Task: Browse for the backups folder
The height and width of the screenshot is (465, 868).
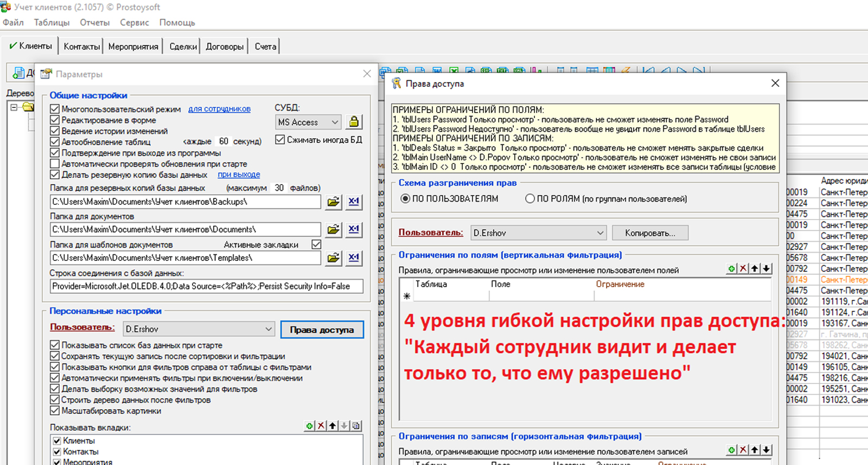Action: (333, 202)
